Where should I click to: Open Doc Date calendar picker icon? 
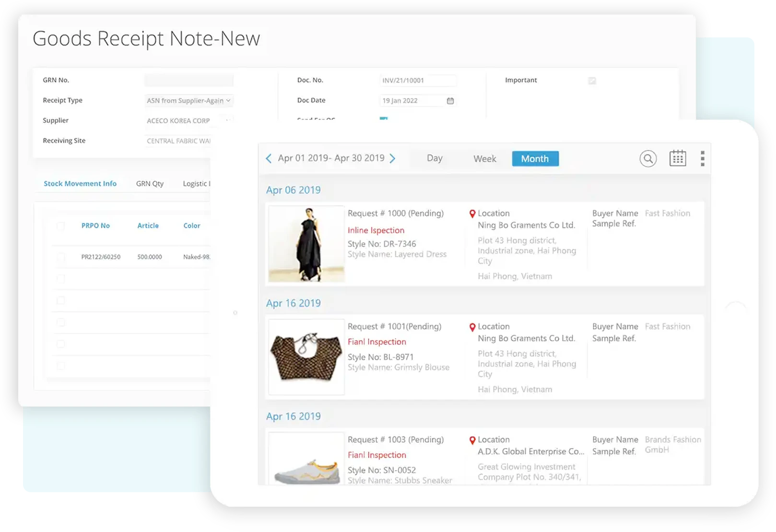(x=450, y=101)
